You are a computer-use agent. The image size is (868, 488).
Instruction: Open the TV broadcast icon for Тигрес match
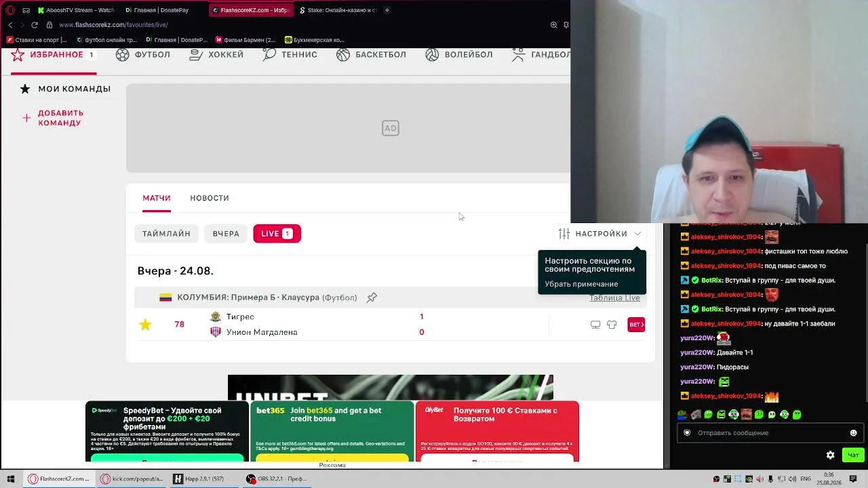595,325
